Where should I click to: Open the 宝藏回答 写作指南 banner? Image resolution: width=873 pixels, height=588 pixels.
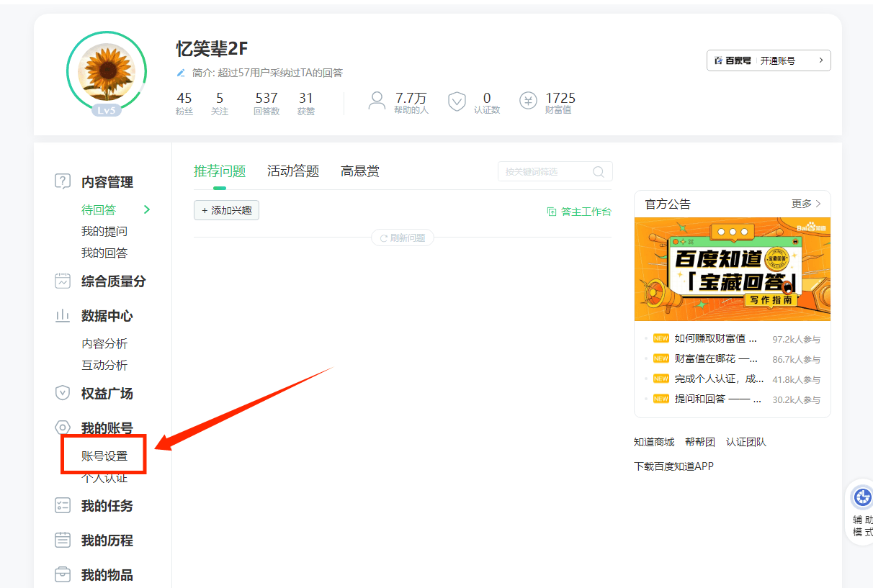pos(733,269)
